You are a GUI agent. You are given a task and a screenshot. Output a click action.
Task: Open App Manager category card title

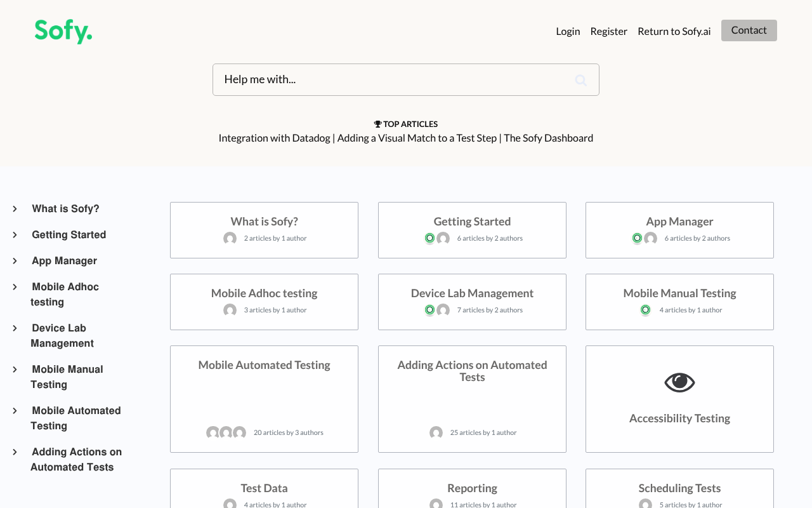click(679, 222)
